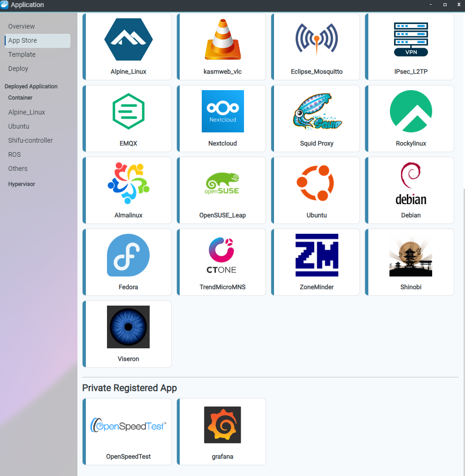Click the vertical scrollbar on right edge

[464, 331]
